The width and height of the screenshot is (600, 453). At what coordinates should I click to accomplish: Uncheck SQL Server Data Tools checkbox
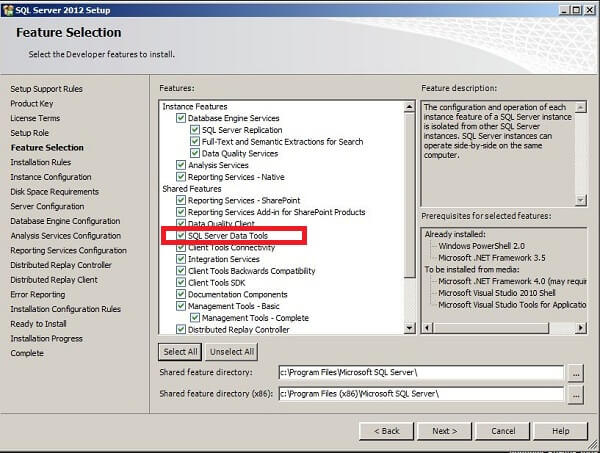click(x=181, y=236)
